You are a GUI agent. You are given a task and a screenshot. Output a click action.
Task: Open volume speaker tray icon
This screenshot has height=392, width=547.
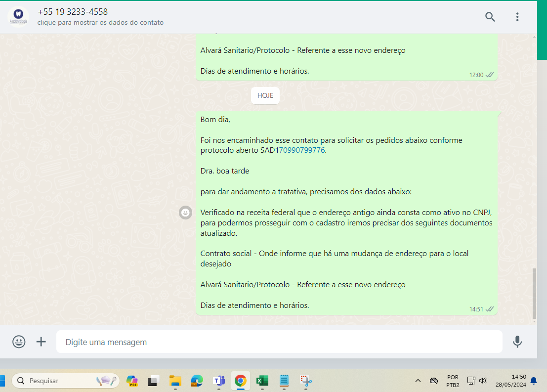[482, 381]
